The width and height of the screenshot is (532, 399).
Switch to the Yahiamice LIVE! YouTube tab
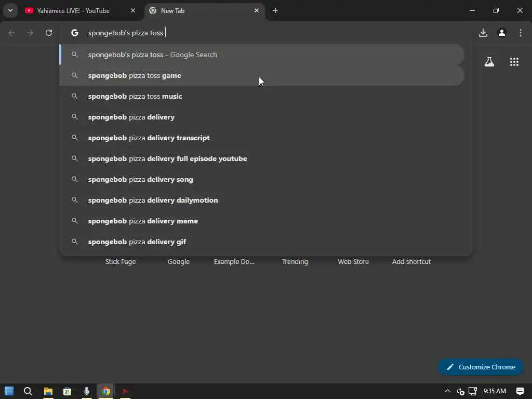click(81, 10)
